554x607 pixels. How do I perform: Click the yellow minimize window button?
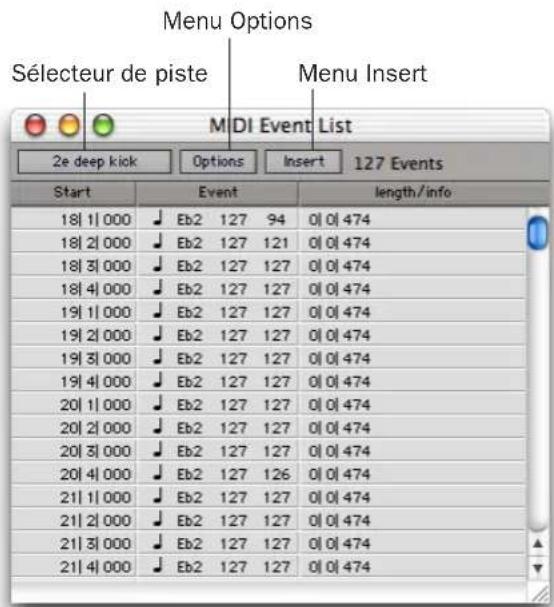click(69, 125)
